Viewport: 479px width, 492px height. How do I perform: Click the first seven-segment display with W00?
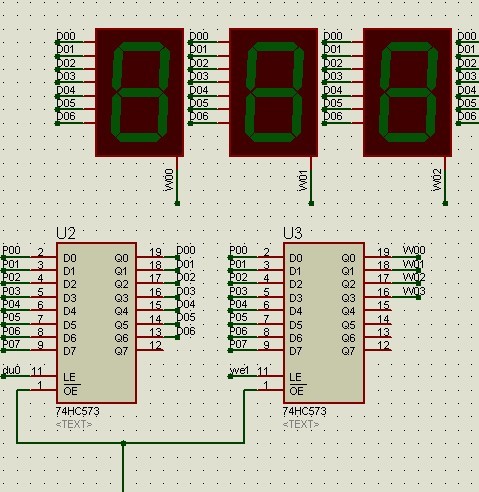[x=139, y=92]
